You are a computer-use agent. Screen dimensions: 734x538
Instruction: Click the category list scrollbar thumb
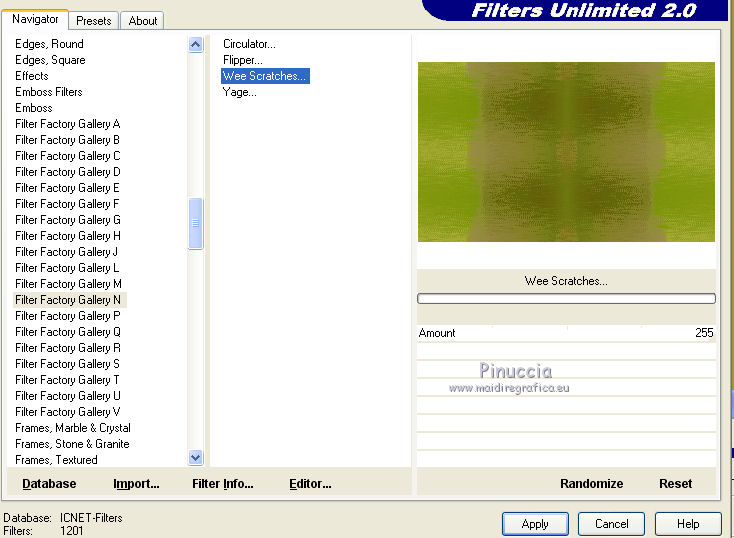[x=196, y=224]
